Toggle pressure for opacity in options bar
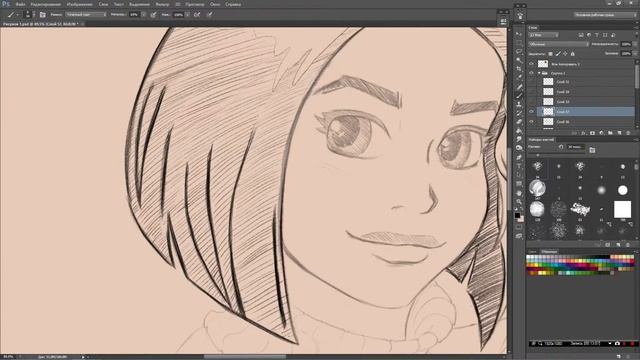The height and width of the screenshot is (360, 640). point(153,15)
